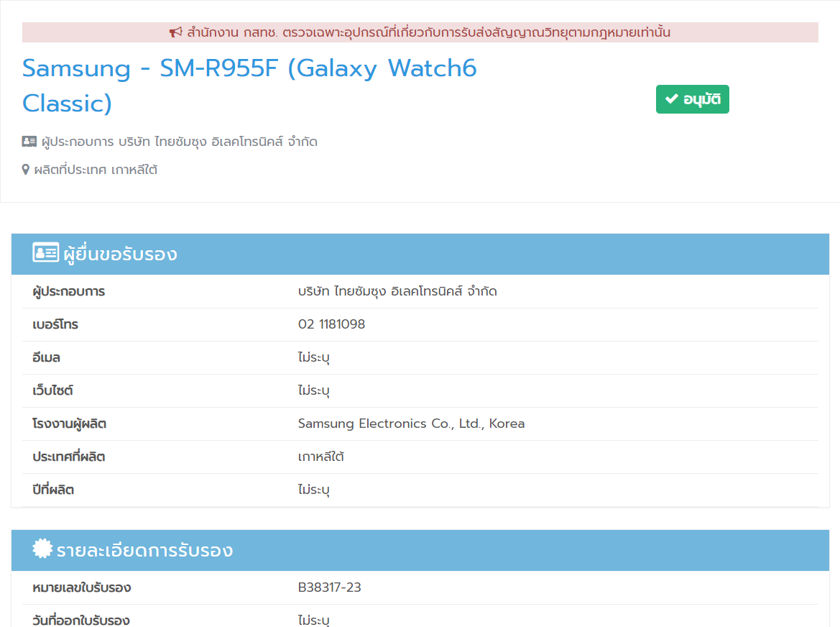The image size is (840, 627).
Task: Click the ไม่ระบุ value in the อีเมล row
Action: click(x=313, y=357)
